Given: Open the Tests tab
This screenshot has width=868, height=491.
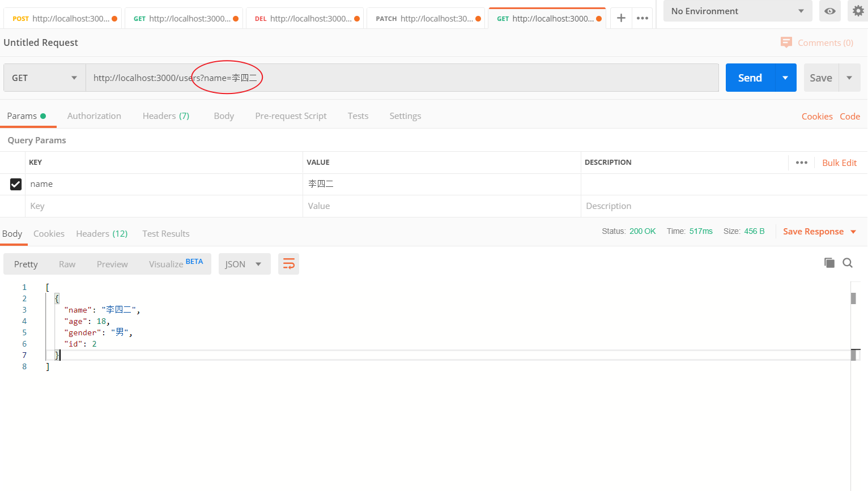Looking at the screenshot, I should (358, 116).
